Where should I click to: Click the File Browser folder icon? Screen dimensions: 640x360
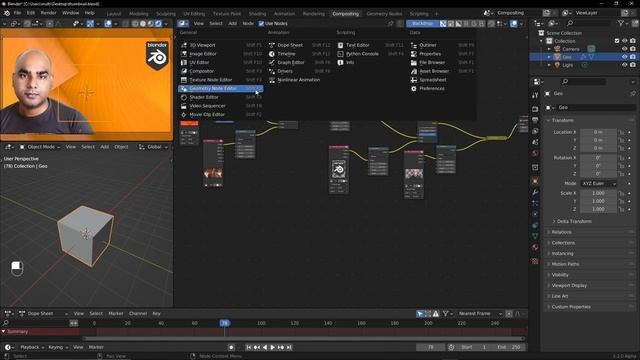click(x=413, y=62)
